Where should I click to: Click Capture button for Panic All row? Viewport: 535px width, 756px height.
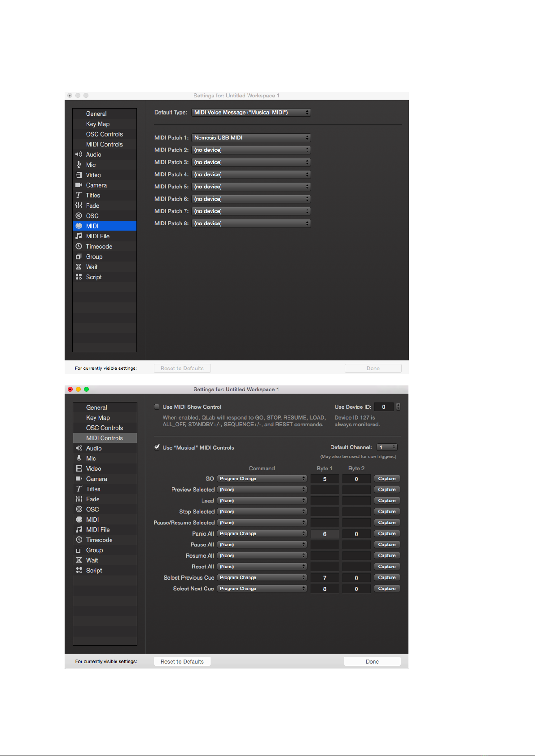(387, 533)
